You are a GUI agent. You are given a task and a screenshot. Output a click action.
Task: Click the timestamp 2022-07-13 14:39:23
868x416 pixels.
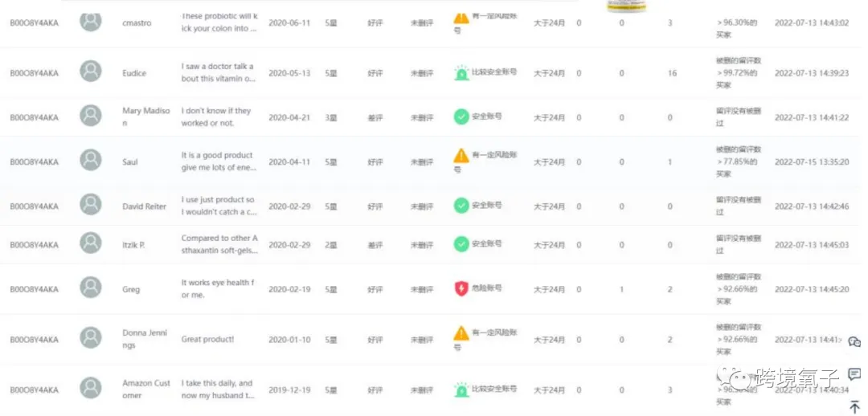tap(812, 73)
